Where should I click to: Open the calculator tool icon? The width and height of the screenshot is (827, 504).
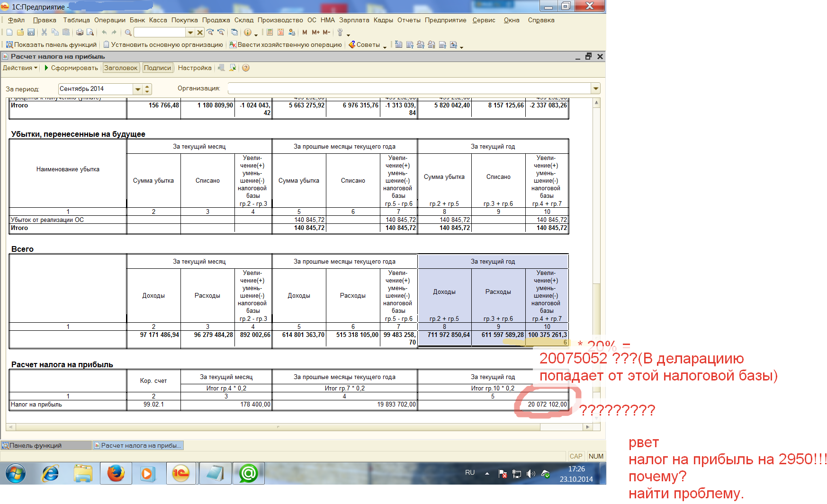[270, 32]
